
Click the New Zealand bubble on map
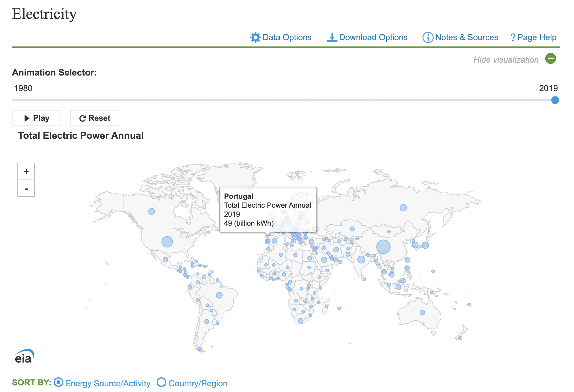coord(460,338)
